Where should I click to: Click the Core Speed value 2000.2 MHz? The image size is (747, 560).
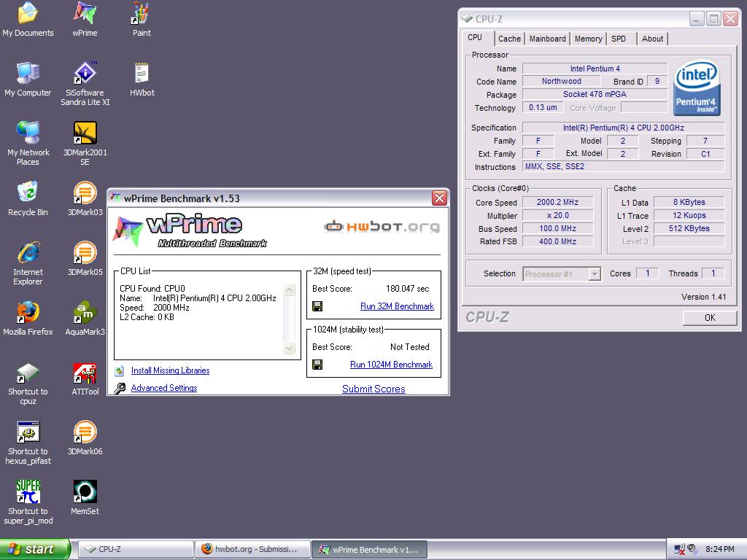coord(557,202)
